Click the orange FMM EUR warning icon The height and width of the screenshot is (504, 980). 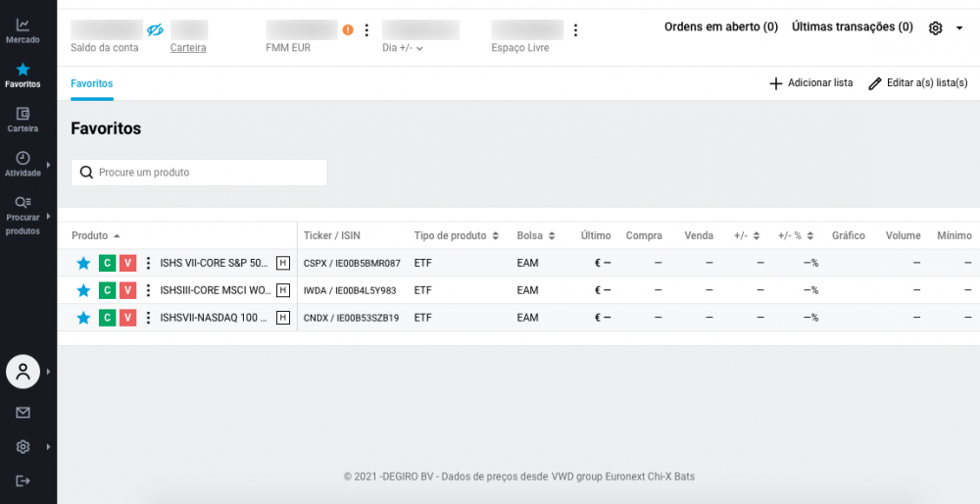[348, 29]
